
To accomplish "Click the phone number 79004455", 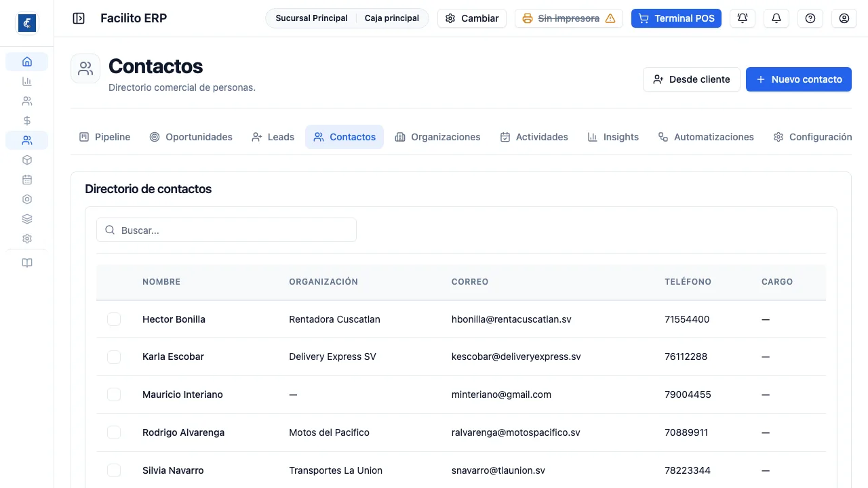I will pyautogui.click(x=688, y=394).
